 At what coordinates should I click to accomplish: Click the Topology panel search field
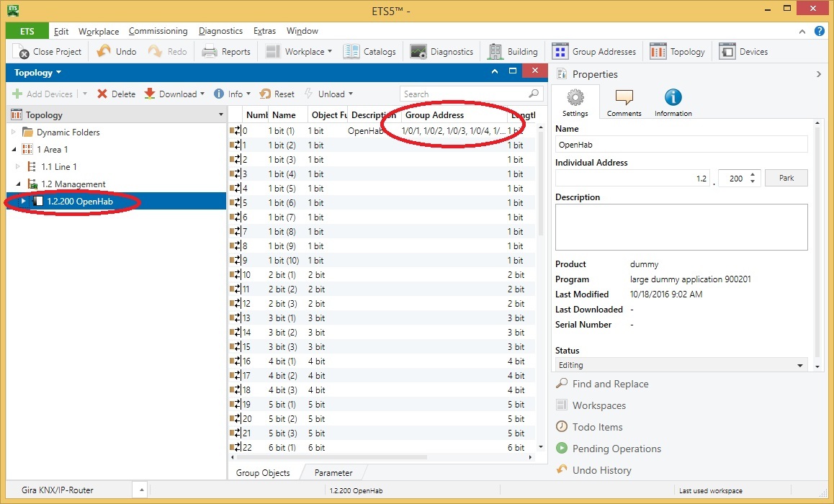pos(465,94)
